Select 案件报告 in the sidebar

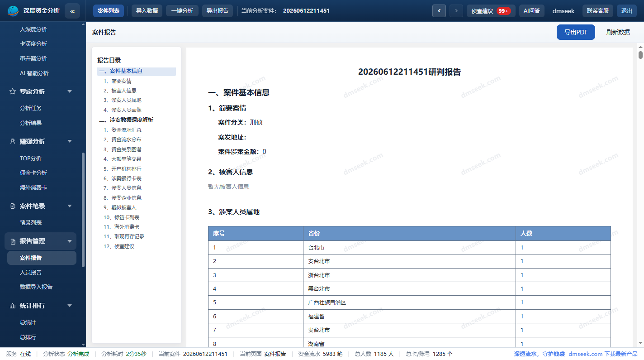coord(42,258)
